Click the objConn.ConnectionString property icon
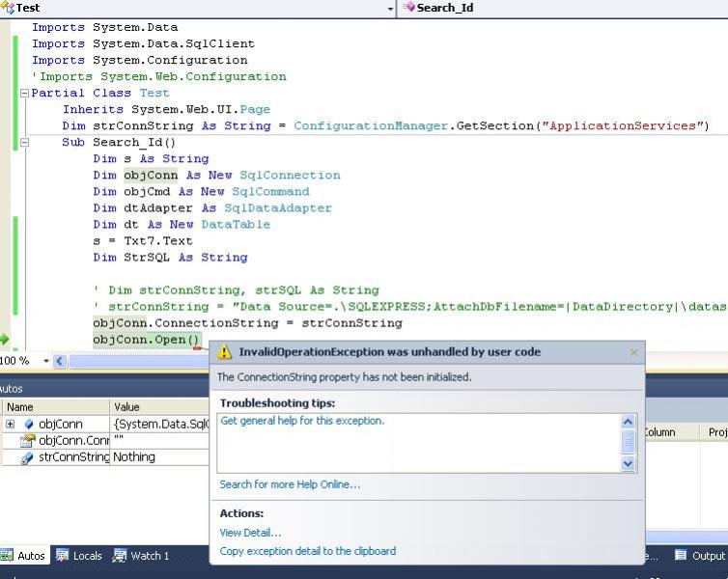 28,440
